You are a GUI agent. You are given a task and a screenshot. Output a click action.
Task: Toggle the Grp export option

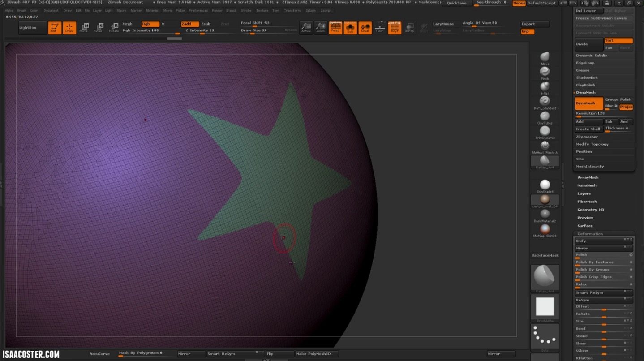[527, 32]
